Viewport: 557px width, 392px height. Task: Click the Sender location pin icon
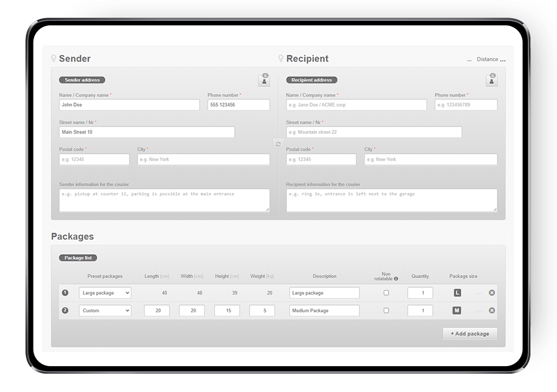(x=54, y=59)
